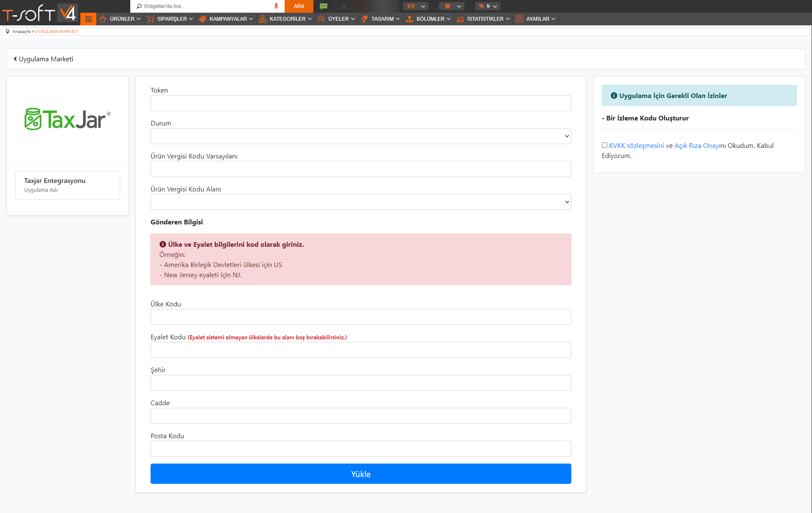Open the green chat messages icon
This screenshot has height=513, width=812.
(x=324, y=6)
